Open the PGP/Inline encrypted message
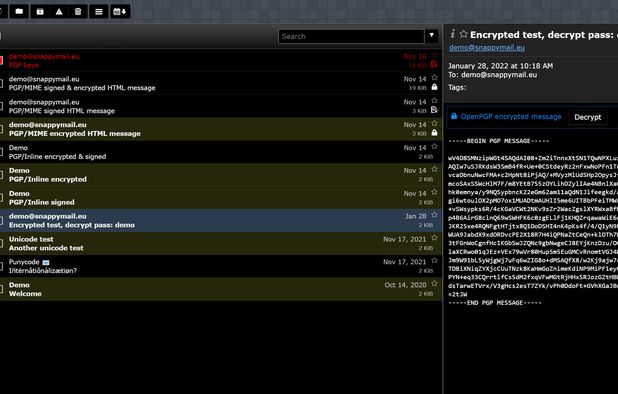 pos(221,175)
